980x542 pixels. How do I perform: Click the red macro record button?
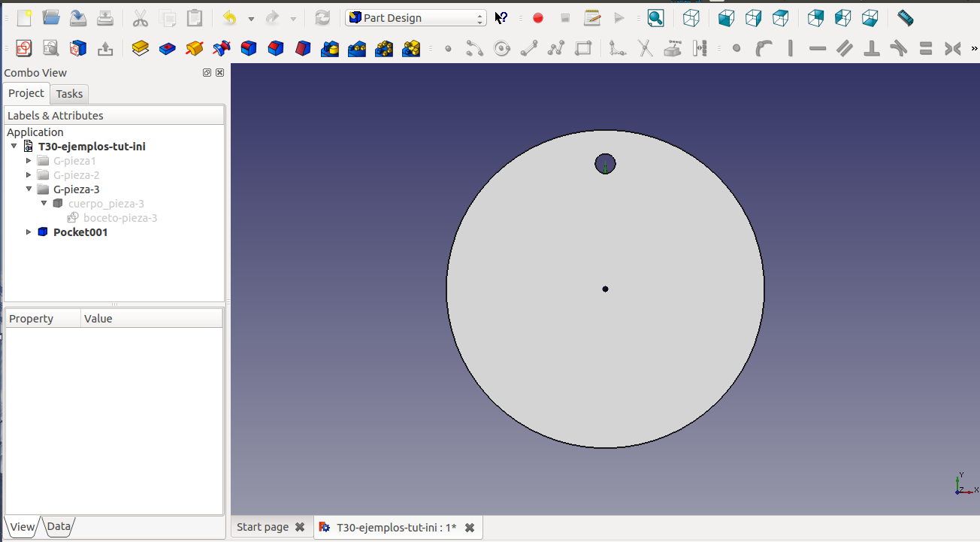538,18
